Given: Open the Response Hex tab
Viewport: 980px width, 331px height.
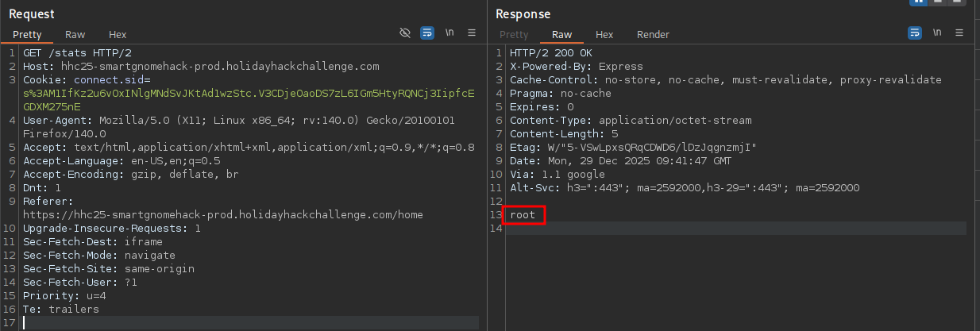Looking at the screenshot, I should [604, 35].
